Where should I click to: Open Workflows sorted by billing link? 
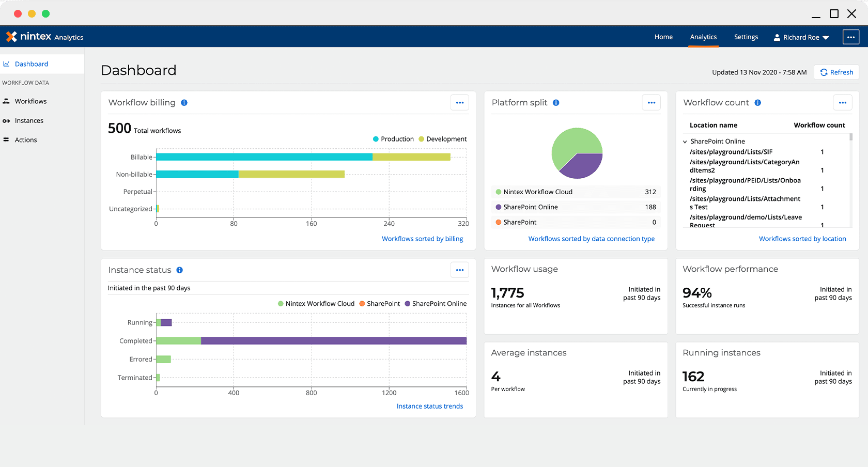tap(422, 239)
